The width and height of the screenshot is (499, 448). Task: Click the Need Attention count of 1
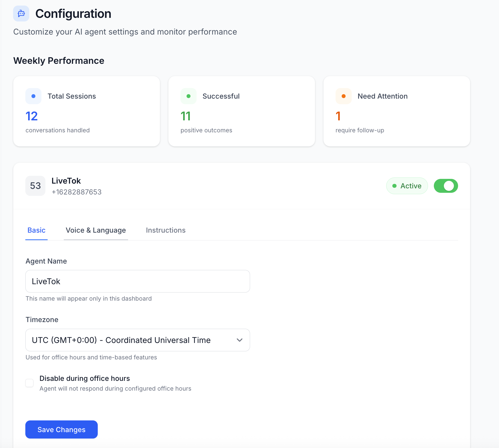[338, 116]
